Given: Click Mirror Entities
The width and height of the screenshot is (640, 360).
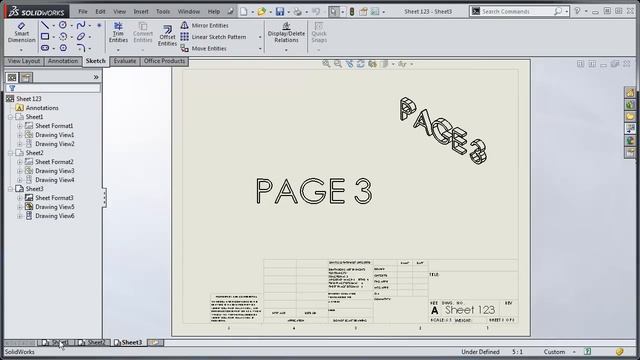Looking at the screenshot, I should pos(205,25).
